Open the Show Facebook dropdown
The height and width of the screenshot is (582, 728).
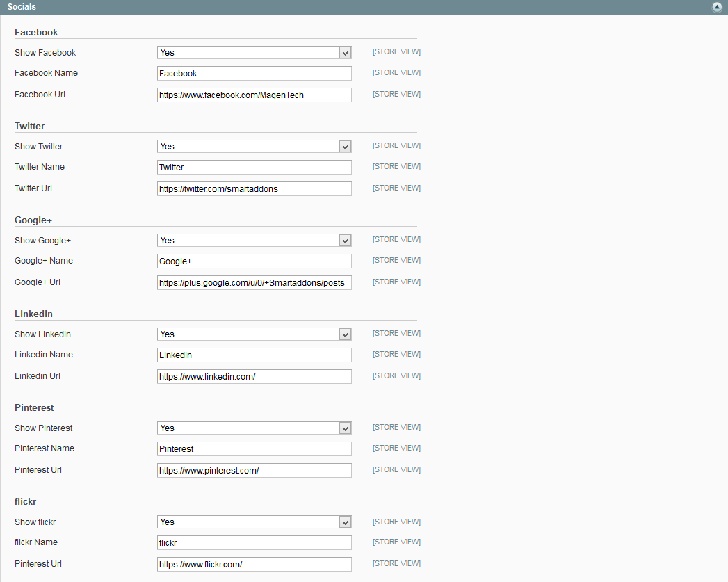(x=254, y=53)
